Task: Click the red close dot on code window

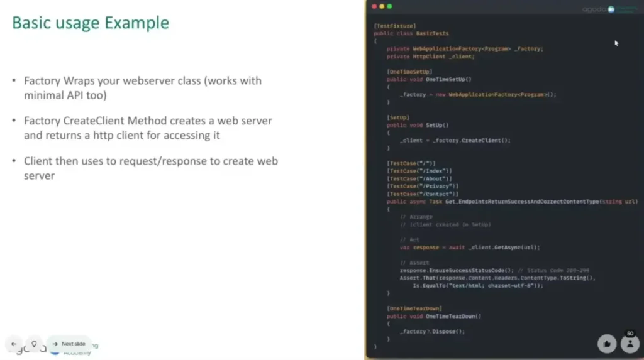Action: 374,6
